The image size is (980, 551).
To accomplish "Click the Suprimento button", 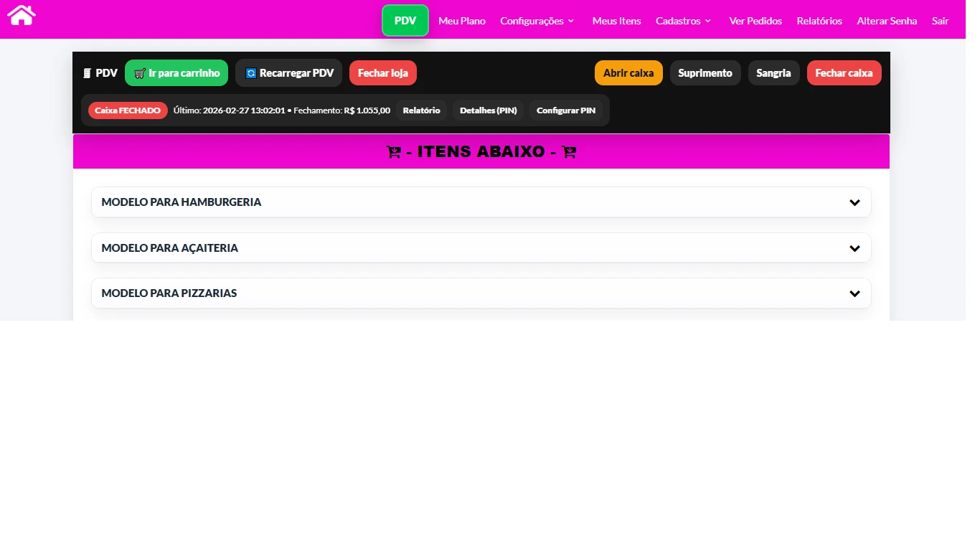I will 705,73.
